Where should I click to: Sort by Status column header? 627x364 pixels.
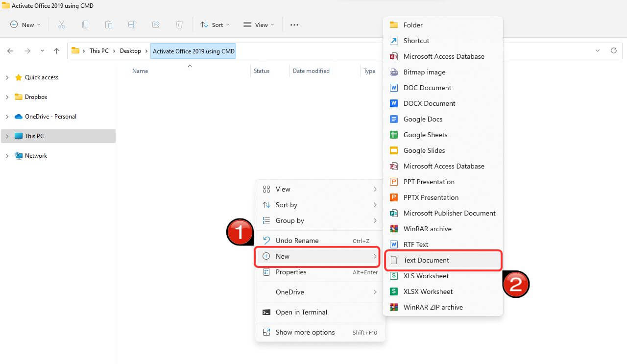point(262,71)
